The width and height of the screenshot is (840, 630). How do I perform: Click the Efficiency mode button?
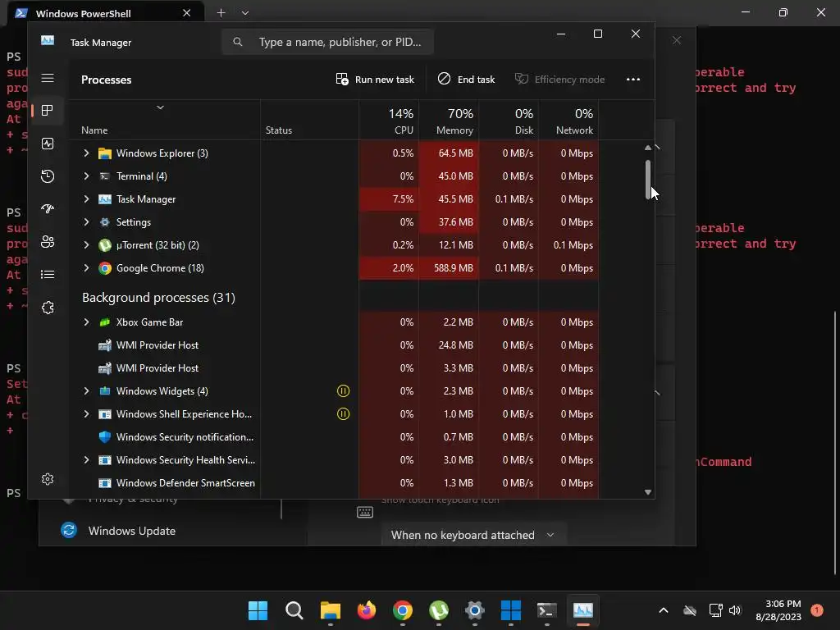coord(559,80)
